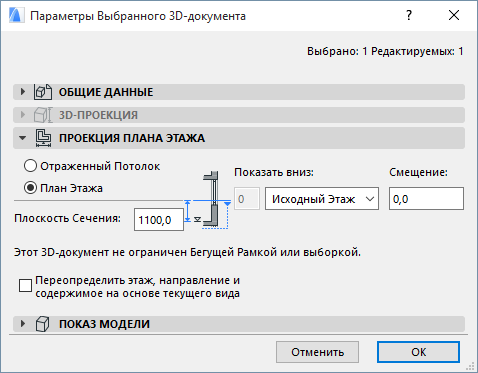
Task: Click the ОБЩИЕ ДАННЫЕ panel header
Action: click(x=239, y=92)
